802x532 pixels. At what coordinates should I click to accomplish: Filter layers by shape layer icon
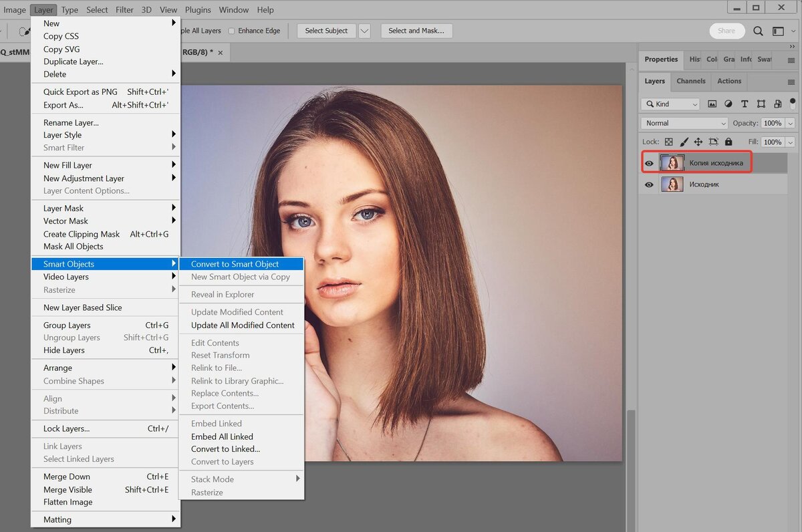pos(761,104)
